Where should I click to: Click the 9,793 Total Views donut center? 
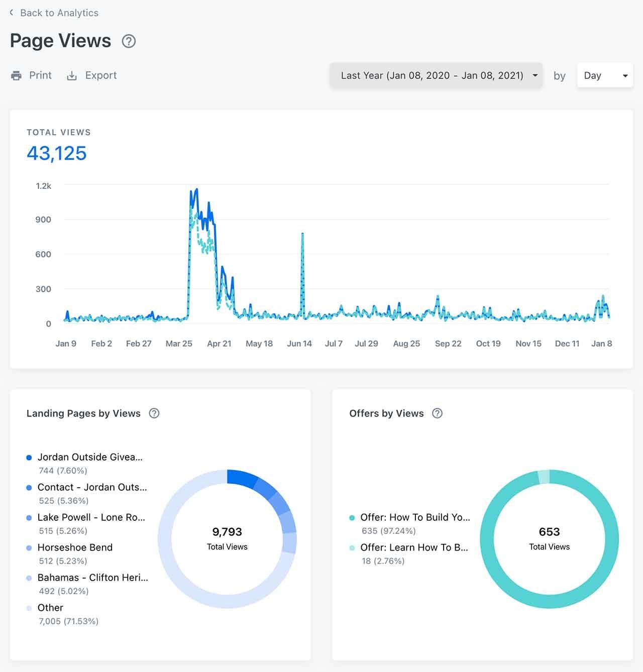(x=227, y=538)
